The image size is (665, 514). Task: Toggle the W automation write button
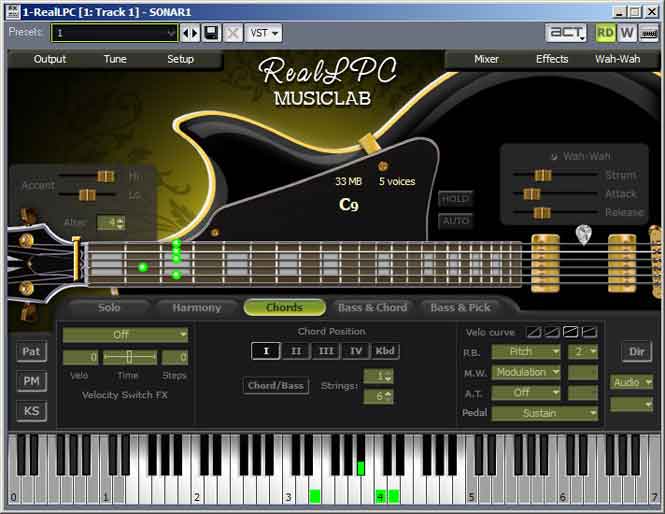tap(627, 33)
